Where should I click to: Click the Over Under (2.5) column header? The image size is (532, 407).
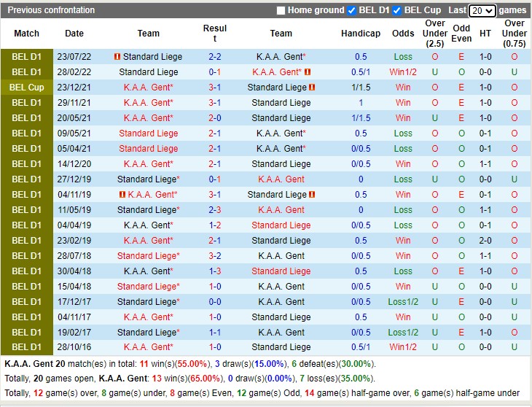[x=435, y=34]
